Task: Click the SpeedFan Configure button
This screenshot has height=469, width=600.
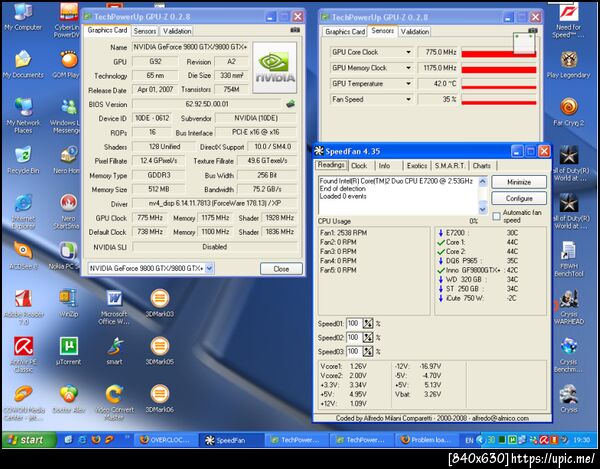Action: (519, 198)
